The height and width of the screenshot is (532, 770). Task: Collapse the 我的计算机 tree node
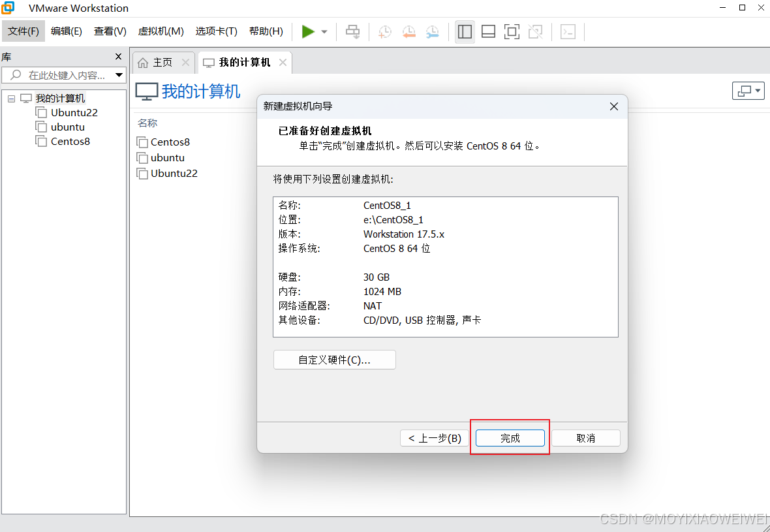click(10, 98)
